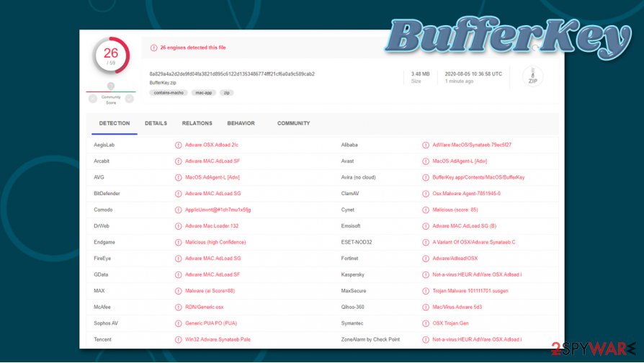The width and height of the screenshot is (644, 363).
Task: Click the warning icon in Kaspersky row
Action: point(426,274)
